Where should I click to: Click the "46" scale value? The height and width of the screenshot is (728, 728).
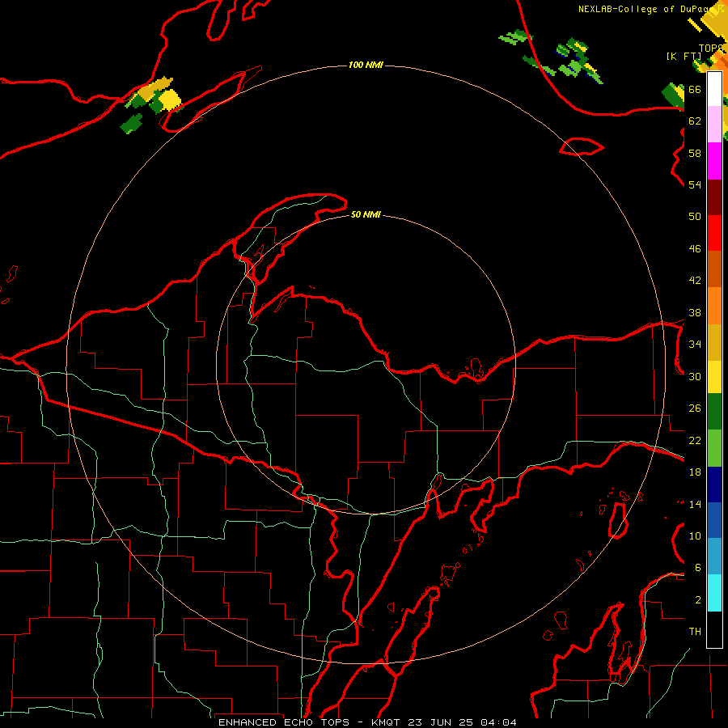(695, 249)
